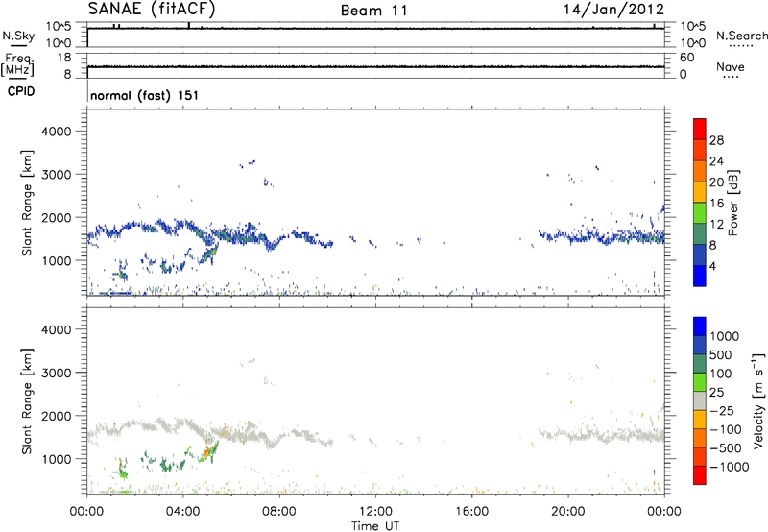768x532 pixels.
Task: Click the "10^5" tick beside N.Sky
Action: coord(59,26)
